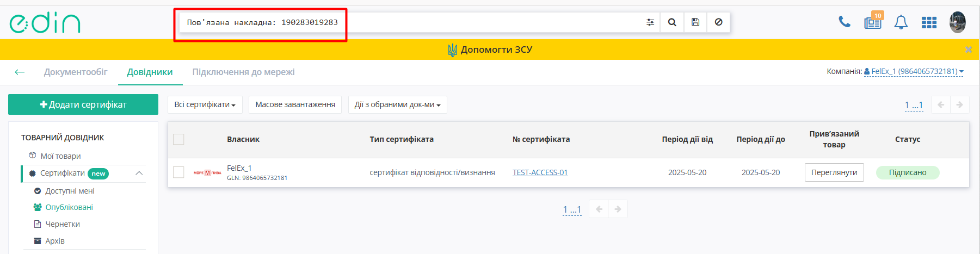
Task: Click Додати сертифікат button
Action: (x=83, y=104)
